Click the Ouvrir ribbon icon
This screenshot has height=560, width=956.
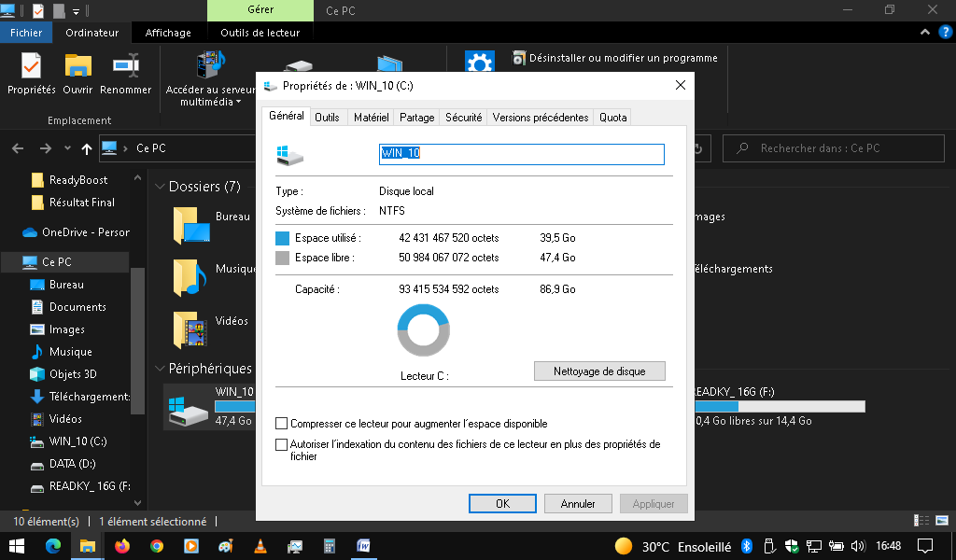77,73
